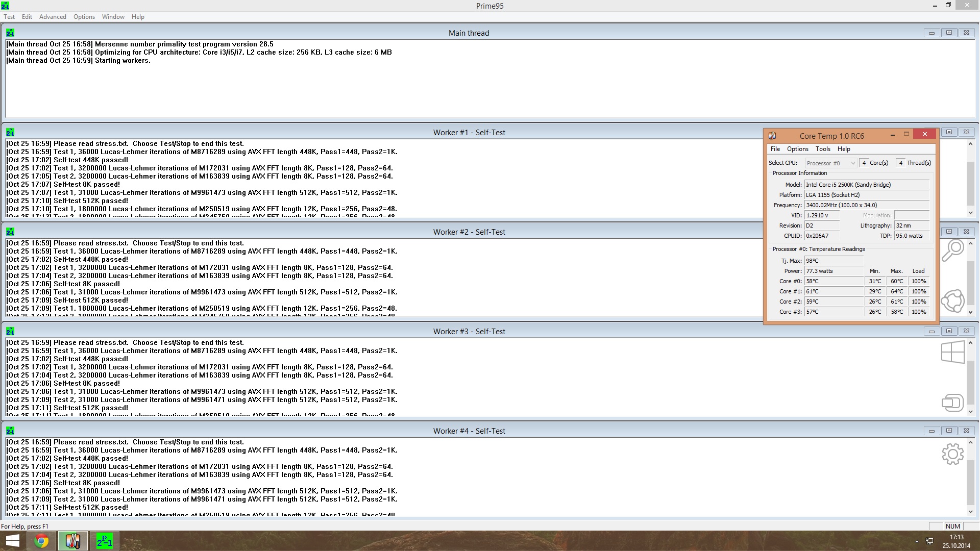This screenshot has height=551, width=980.
Task: Open the Windows Start charm icon
Action: (952, 352)
